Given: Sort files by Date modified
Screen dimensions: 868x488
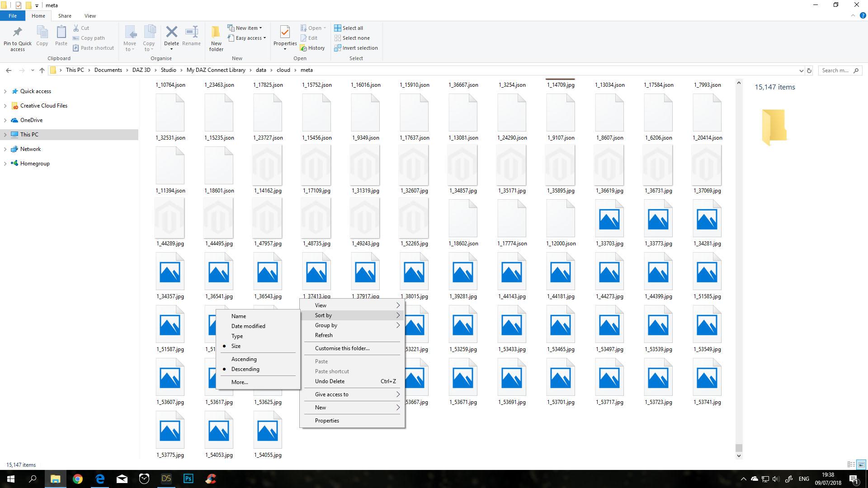Looking at the screenshot, I should [248, 326].
